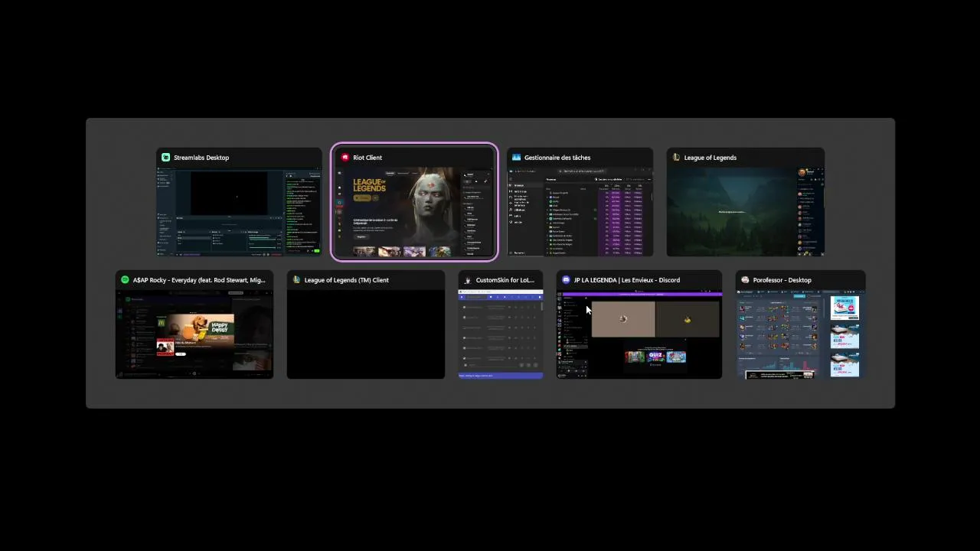Click the title text "Gestionnaire des tâches"
Screen dimensions: 980x551
pyautogui.click(x=557, y=158)
